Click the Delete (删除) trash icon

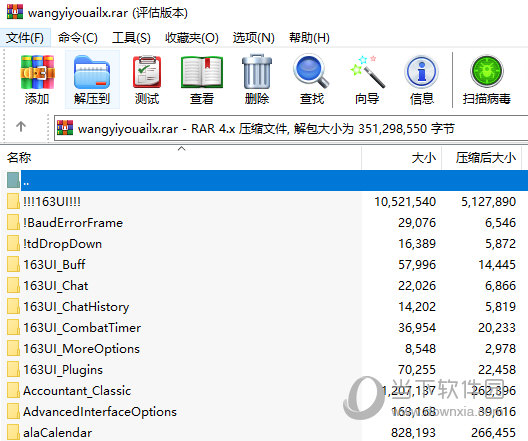pos(257,71)
